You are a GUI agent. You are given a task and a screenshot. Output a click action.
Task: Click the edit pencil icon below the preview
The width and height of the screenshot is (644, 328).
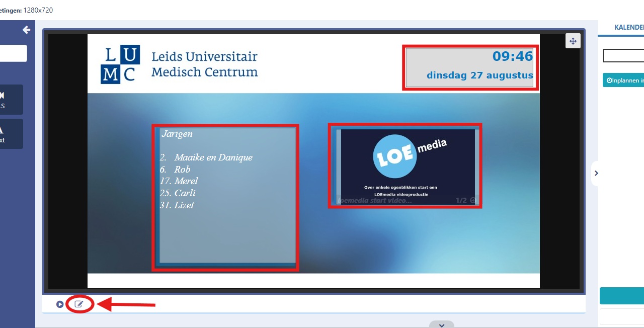tap(79, 304)
